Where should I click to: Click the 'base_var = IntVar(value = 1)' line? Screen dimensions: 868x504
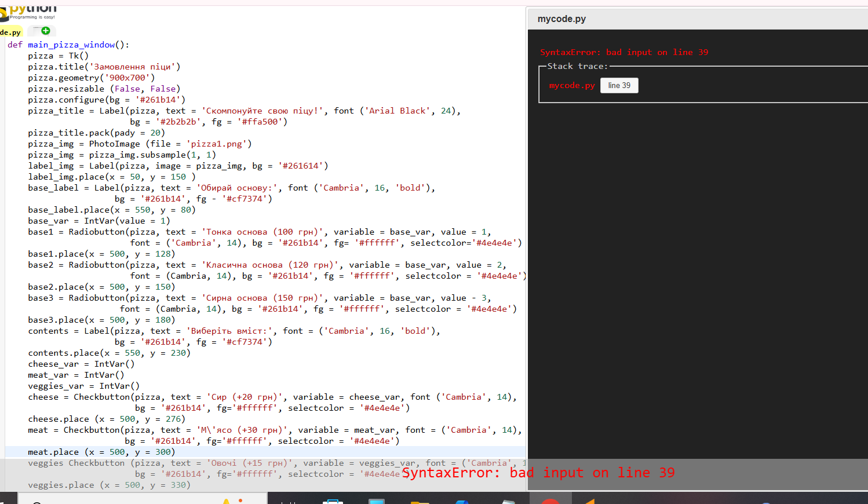point(99,221)
